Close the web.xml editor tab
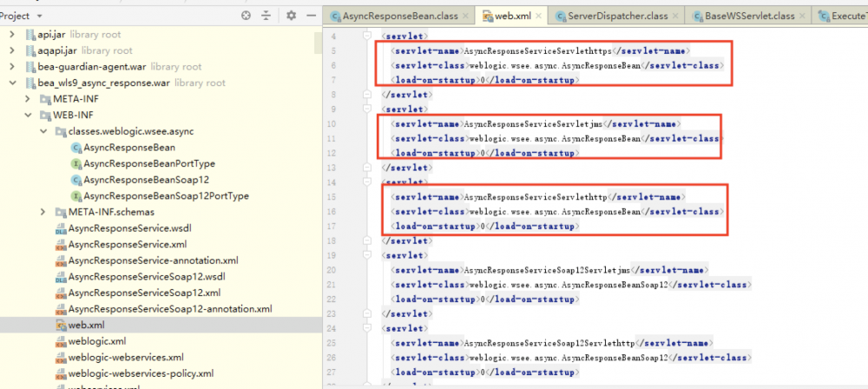 coord(540,16)
